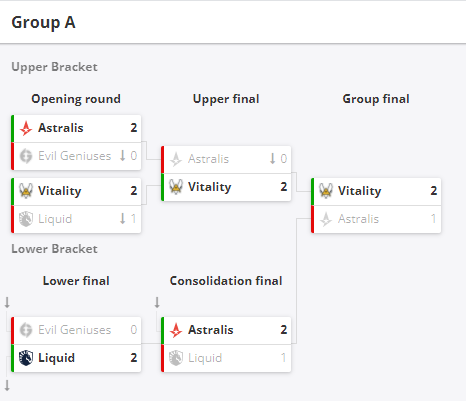Screen dimensions: 466x401
Task: Click Liquid horse logo in opening round
Action: click(26, 219)
